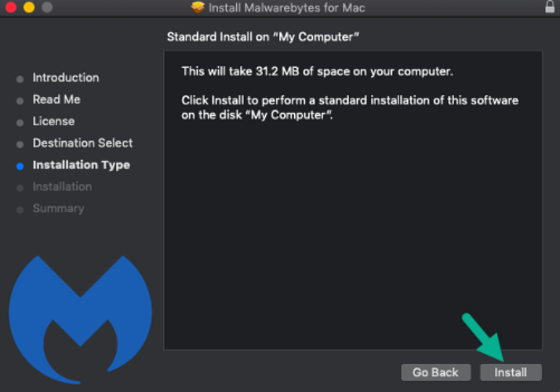Select the Introduction step
This screenshot has width=560, height=392.
point(66,78)
